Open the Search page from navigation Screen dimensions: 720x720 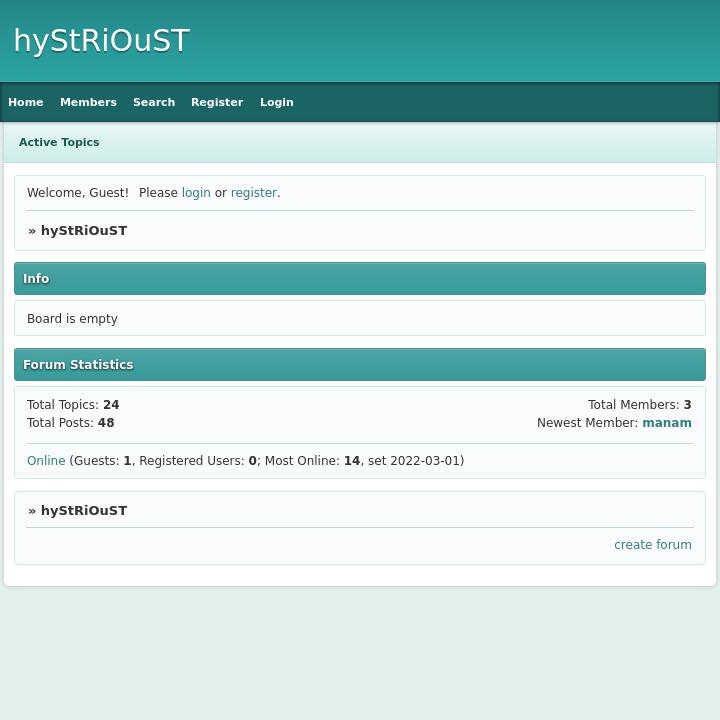point(154,102)
